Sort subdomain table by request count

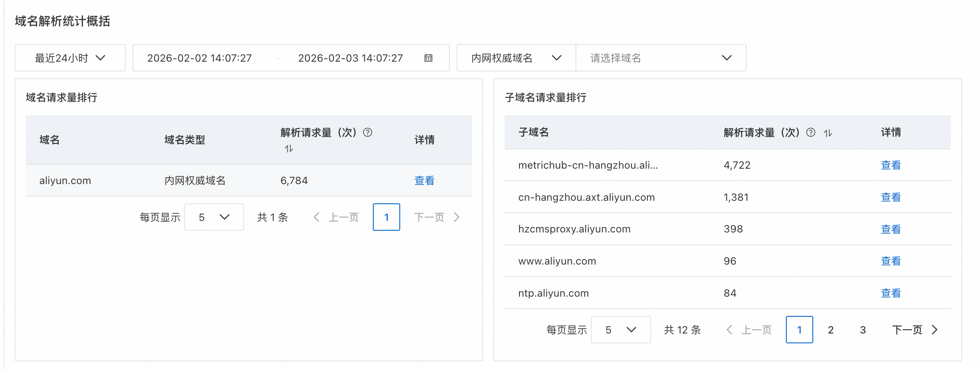(x=828, y=133)
